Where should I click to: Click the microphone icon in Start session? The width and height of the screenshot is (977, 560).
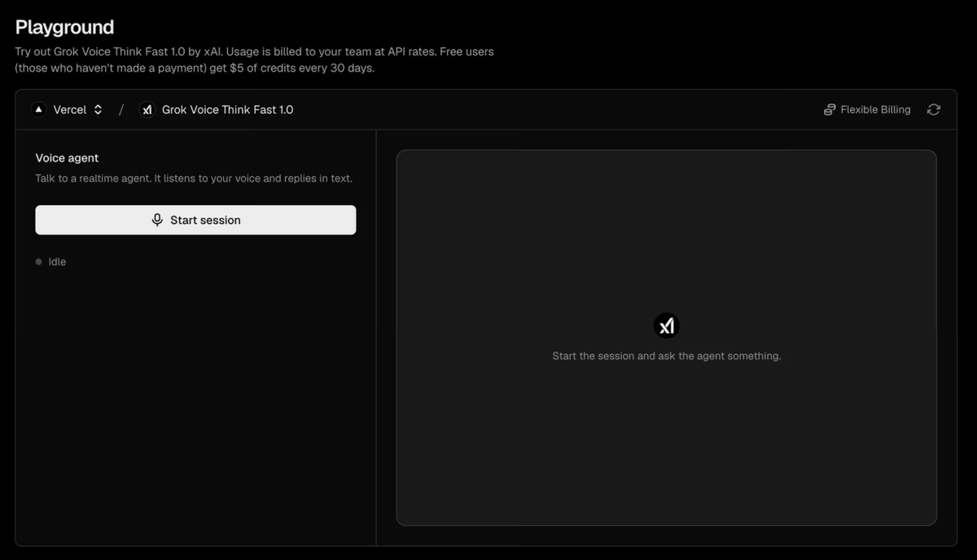click(157, 220)
